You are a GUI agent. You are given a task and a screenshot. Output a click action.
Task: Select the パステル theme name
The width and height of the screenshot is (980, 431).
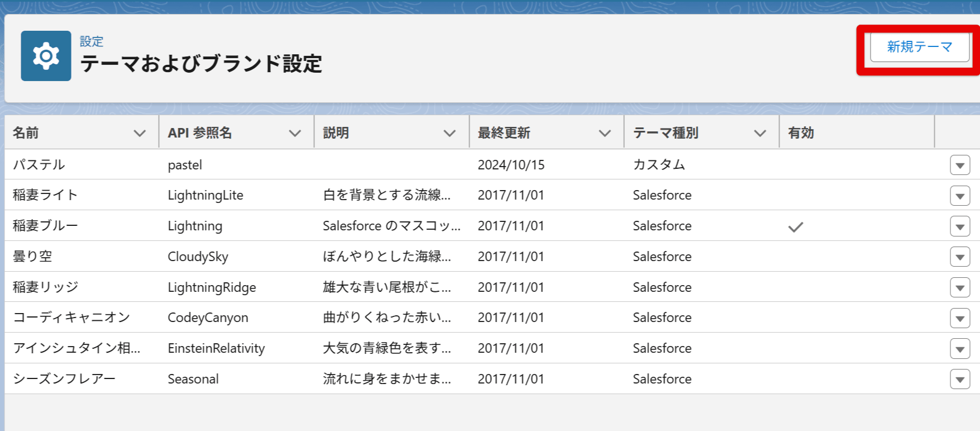point(39,165)
